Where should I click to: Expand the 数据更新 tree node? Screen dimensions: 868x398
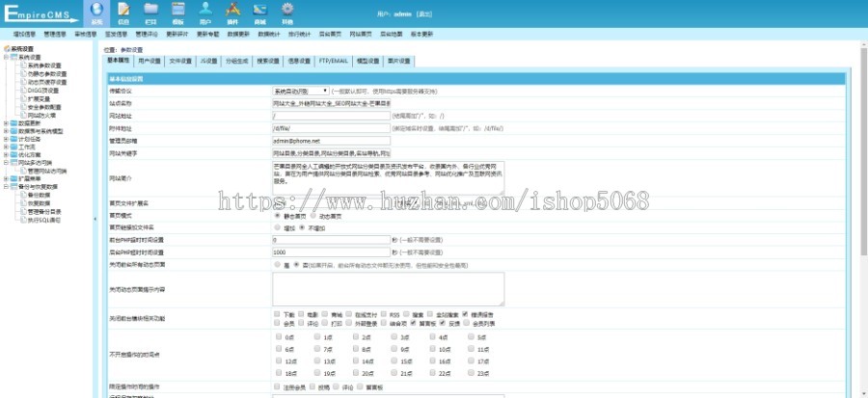coord(6,123)
